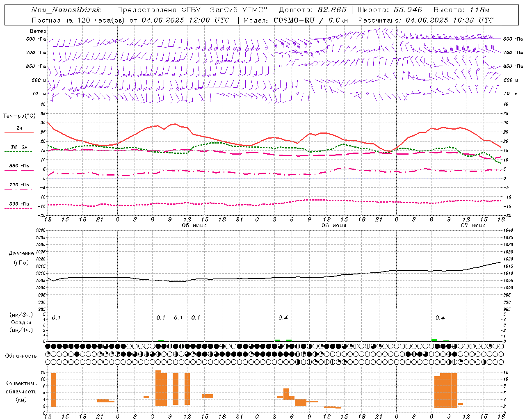Click the solid red line sample under '2м'
The width and height of the screenshot is (525, 420).
[19, 132]
